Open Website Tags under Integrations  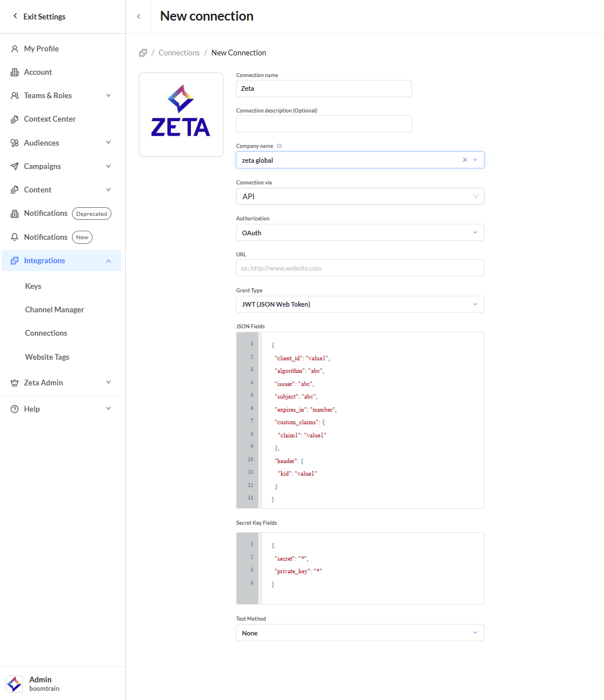[x=47, y=357]
